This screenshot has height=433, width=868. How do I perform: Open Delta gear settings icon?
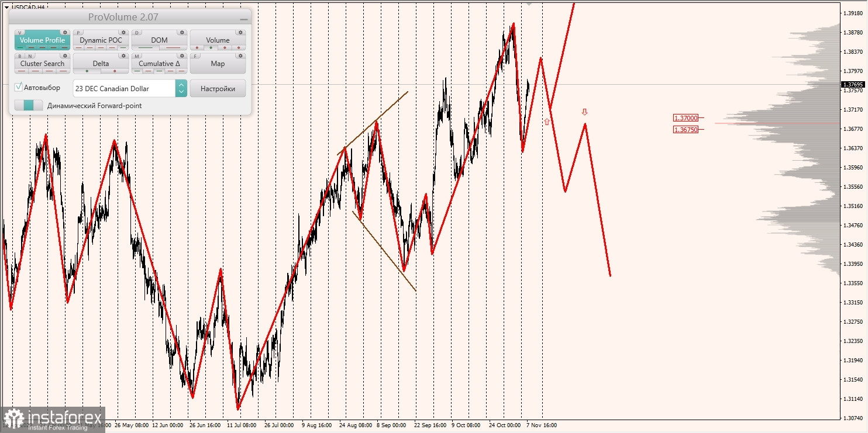[123, 56]
